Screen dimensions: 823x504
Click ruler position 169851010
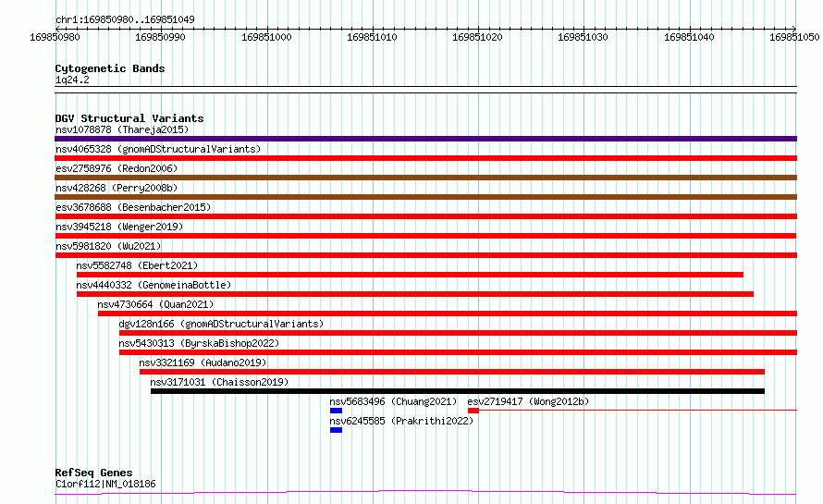point(372,37)
